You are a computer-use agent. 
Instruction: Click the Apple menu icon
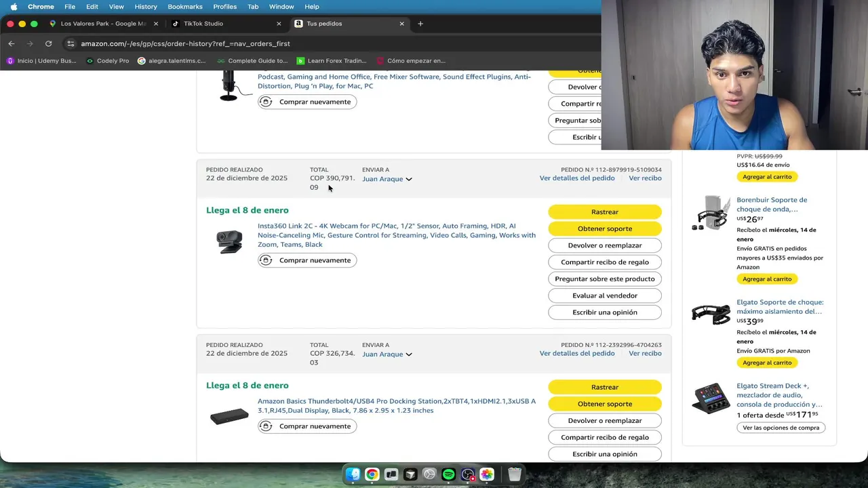(x=14, y=7)
